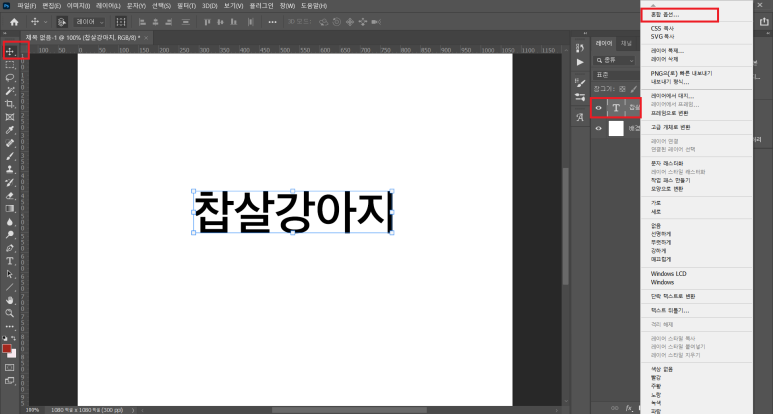Click the text layer T thumbnail
773x414 pixels.
tap(616, 108)
